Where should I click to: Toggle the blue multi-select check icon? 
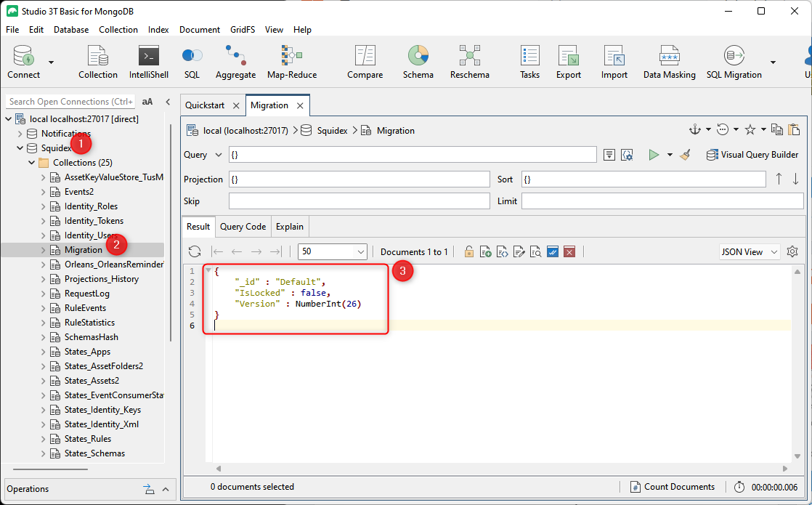click(553, 251)
